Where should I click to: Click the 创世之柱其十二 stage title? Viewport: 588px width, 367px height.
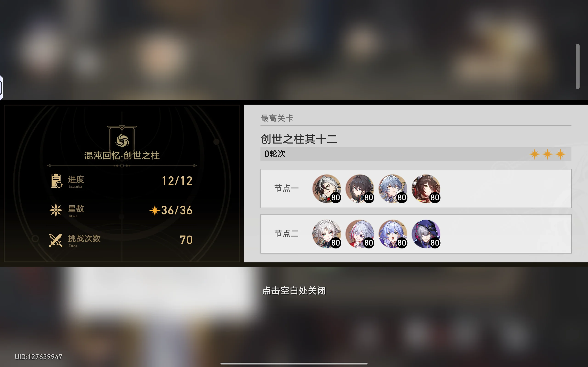coord(299,139)
